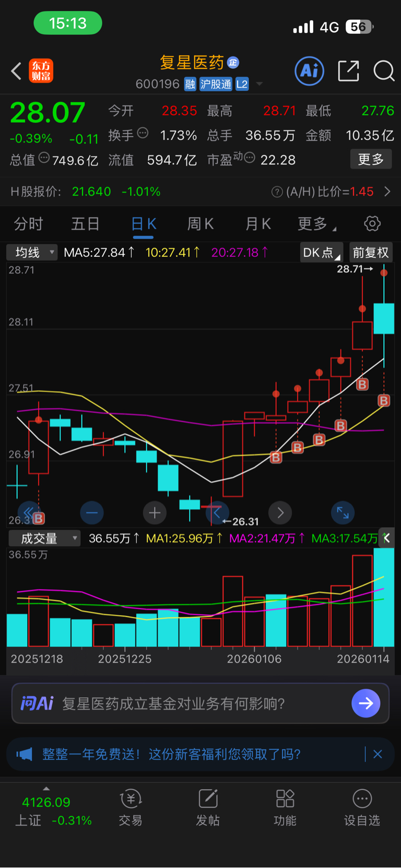Tap the 沪股通 badge
This screenshot has height=868, width=401.
click(x=216, y=84)
